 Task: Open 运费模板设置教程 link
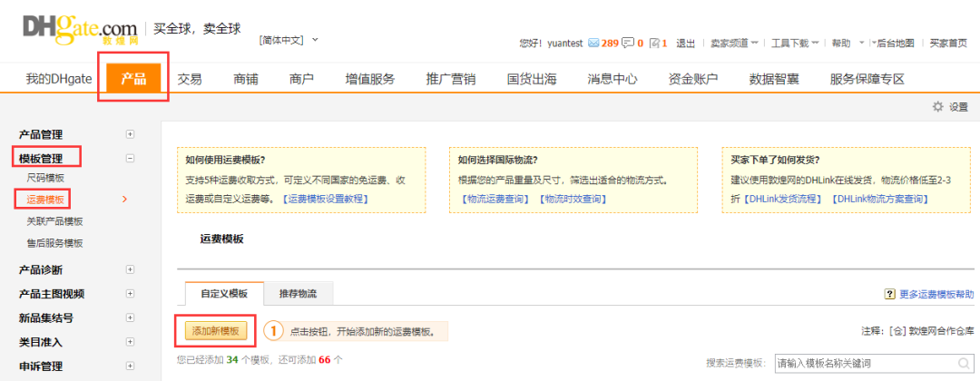326,200
